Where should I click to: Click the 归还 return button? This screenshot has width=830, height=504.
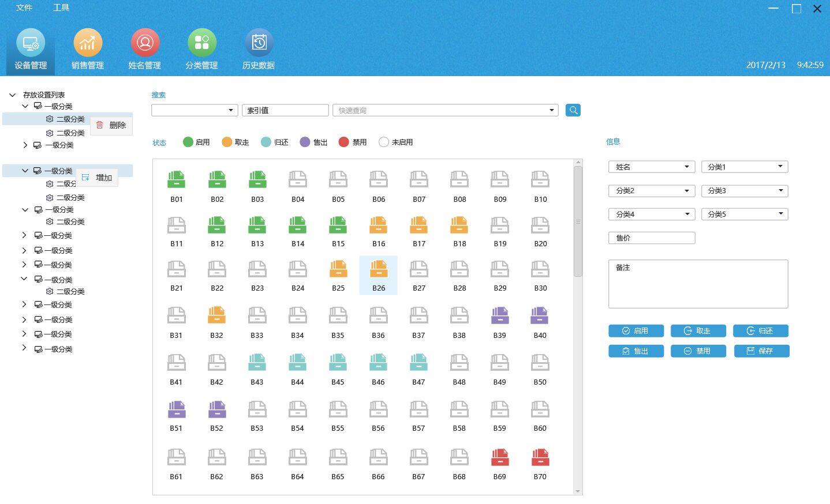click(x=761, y=330)
